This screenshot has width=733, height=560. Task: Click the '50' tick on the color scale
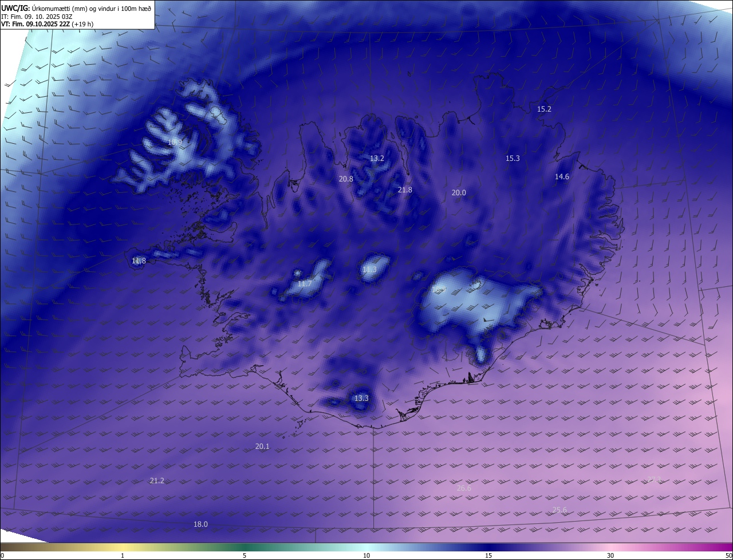728,555
